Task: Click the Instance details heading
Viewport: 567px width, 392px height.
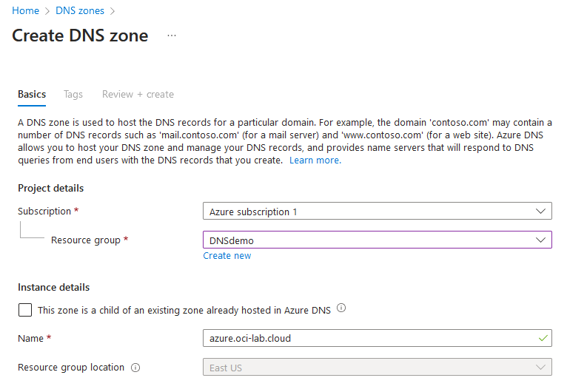Action: (53, 287)
